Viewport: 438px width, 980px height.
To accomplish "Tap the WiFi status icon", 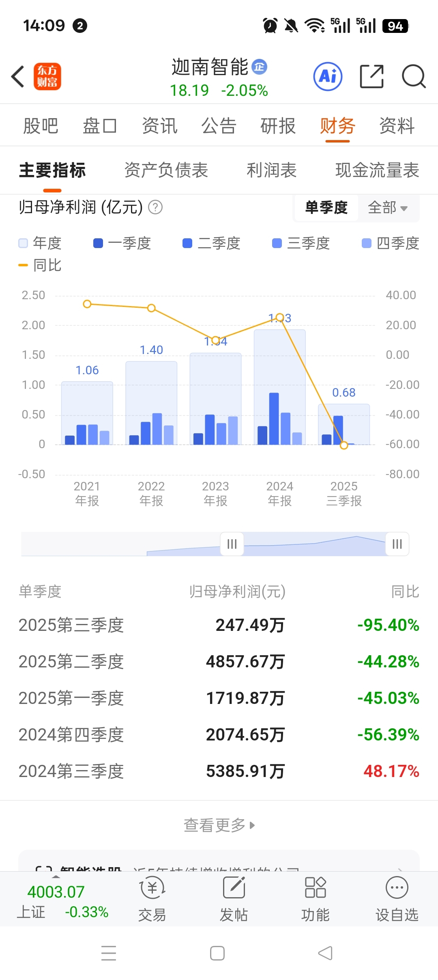I will click(315, 26).
